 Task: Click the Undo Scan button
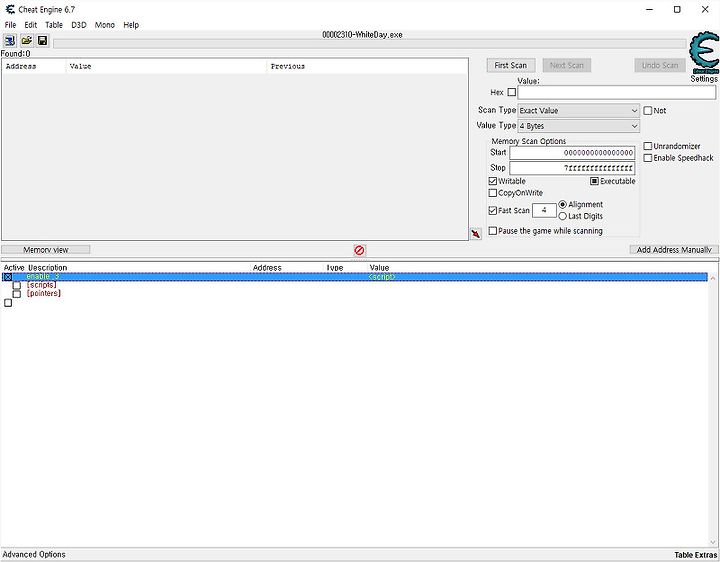tap(660, 66)
